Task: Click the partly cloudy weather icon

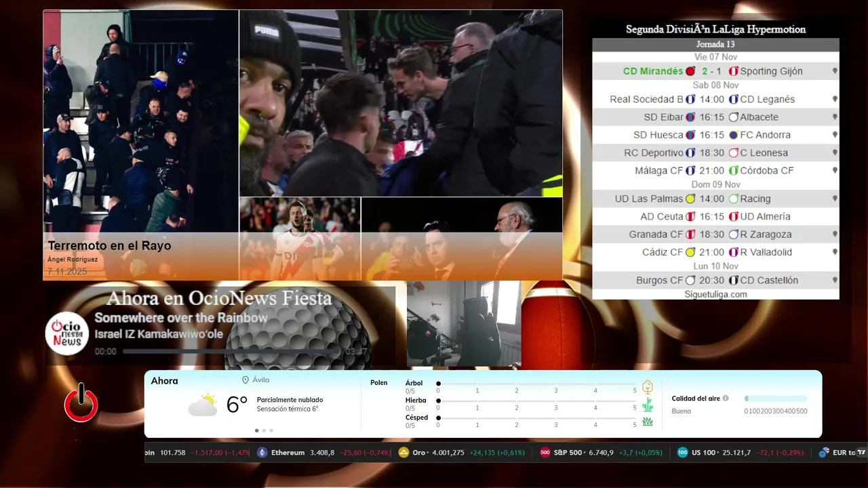Action: pos(202,405)
